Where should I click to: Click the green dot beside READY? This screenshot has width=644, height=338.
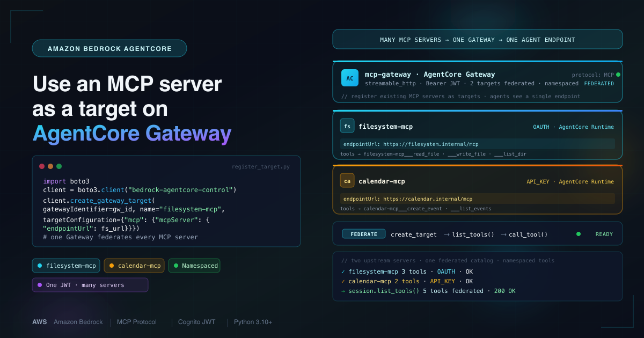(x=579, y=234)
